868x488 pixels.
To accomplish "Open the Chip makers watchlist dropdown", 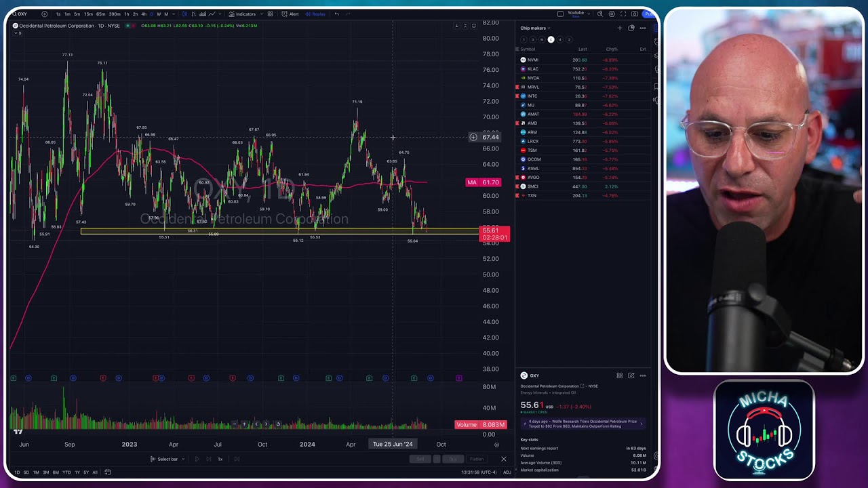I will coord(535,28).
